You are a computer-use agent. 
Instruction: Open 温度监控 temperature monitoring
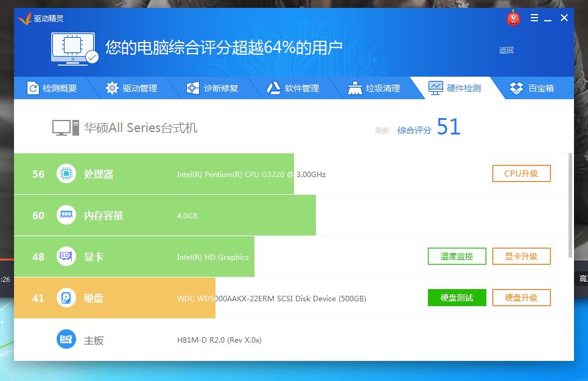457,256
